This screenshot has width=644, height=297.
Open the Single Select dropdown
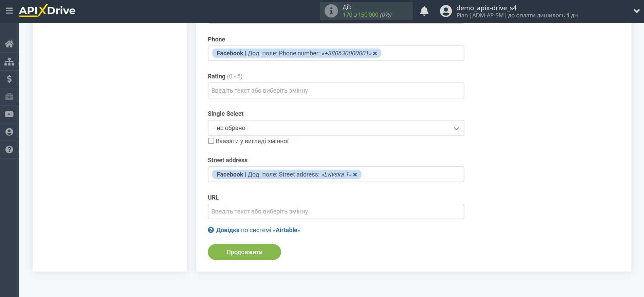tap(336, 128)
